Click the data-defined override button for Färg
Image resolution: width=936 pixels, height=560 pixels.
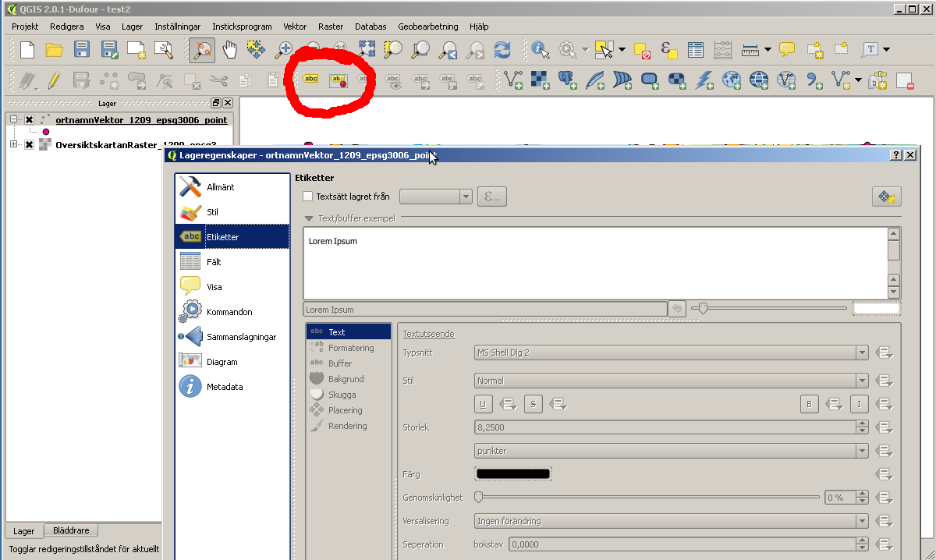(885, 474)
